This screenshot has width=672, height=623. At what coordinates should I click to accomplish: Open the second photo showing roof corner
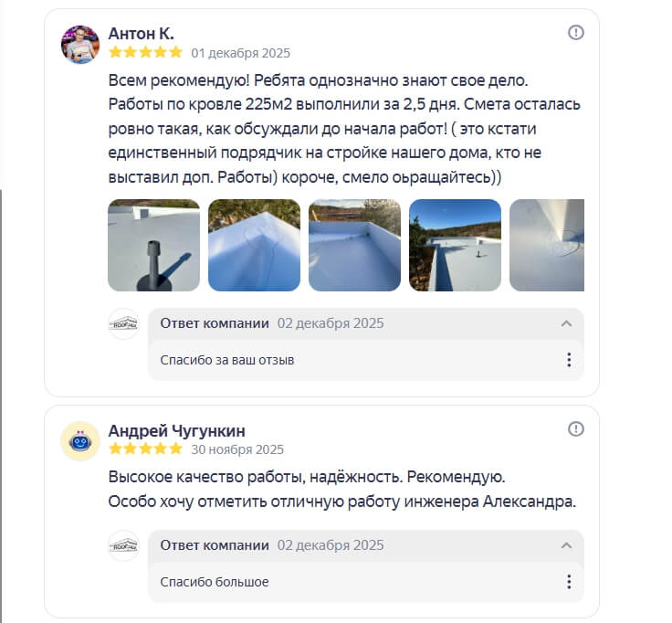pos(254,245)
